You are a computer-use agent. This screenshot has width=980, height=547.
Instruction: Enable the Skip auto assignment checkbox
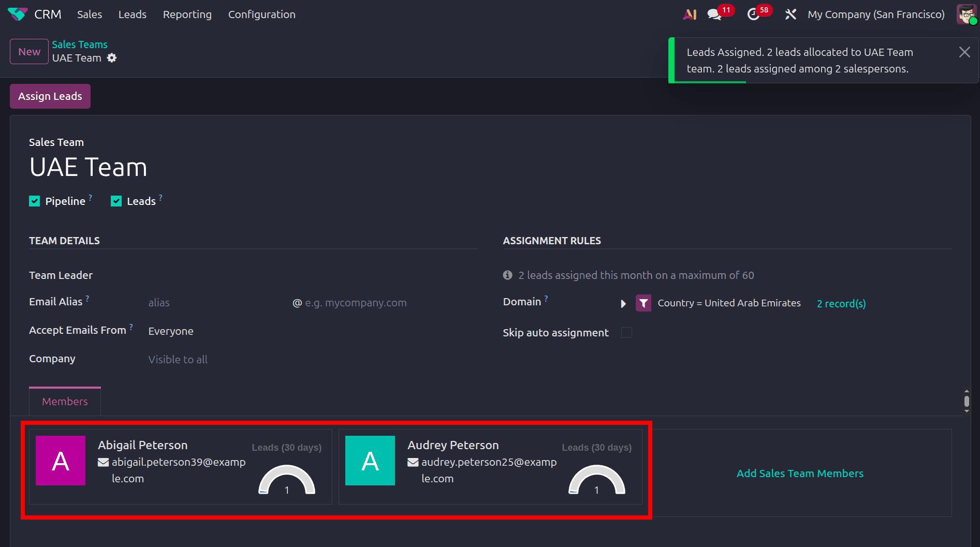[626, 333]
